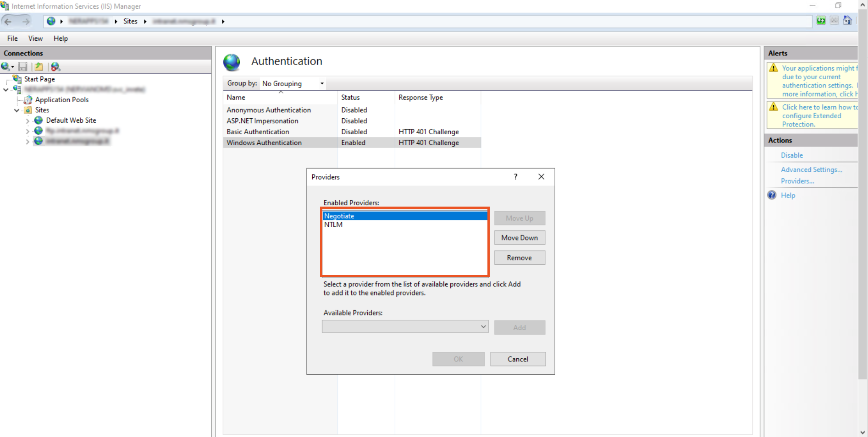Click the Sites folder icon

tap(28, 110)
